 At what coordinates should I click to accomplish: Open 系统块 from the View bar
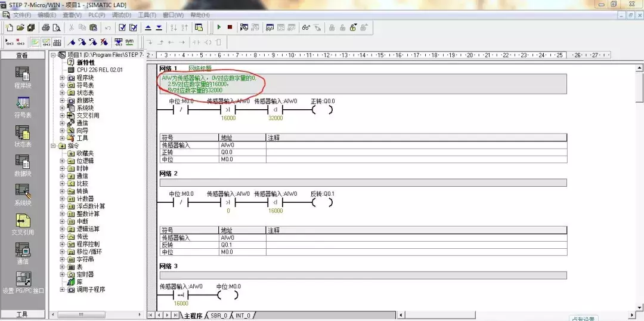pos(23,195)
